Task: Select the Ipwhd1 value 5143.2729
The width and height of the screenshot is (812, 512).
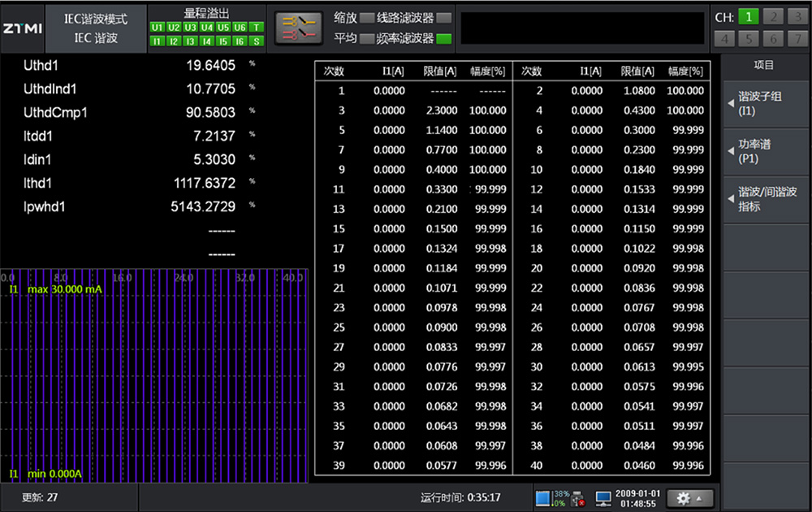Action: (x=203, y=206)
